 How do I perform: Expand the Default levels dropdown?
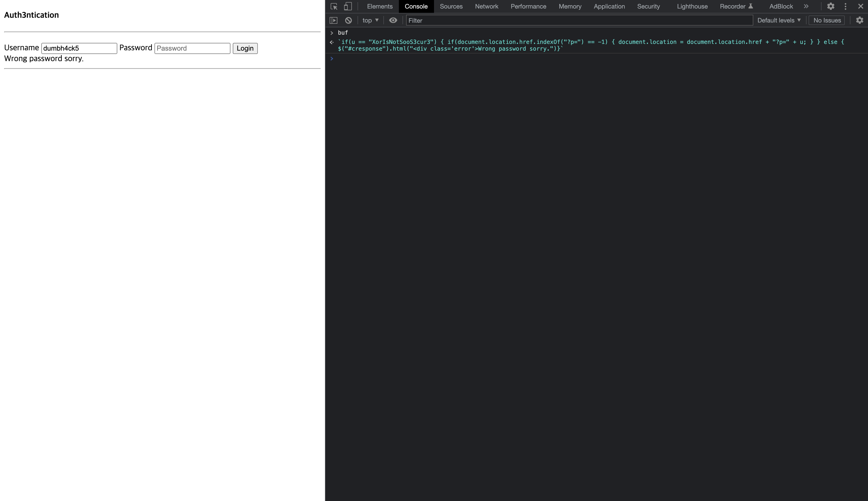click(x=779, y=20)
